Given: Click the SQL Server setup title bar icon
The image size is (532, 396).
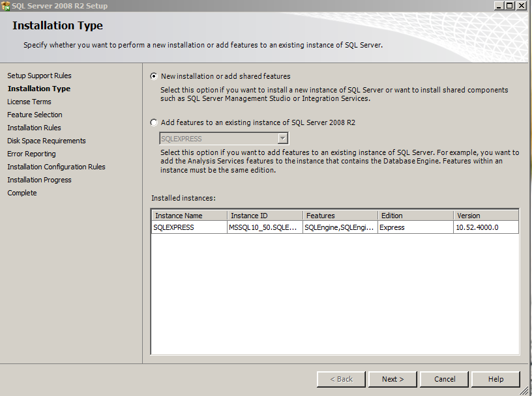Looking at the screenshot, I should tap(5, 6).
